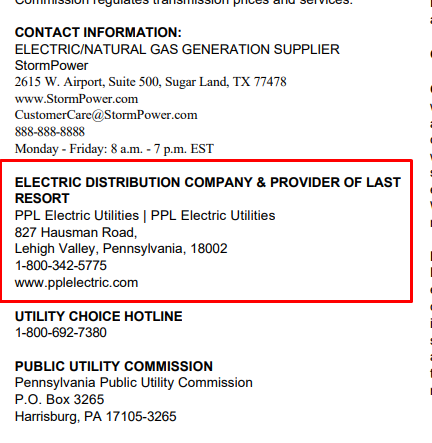This screenshot has width=432, height=443.
Task: Click the Monday - Friday hours line
Action: pos(114,149)
